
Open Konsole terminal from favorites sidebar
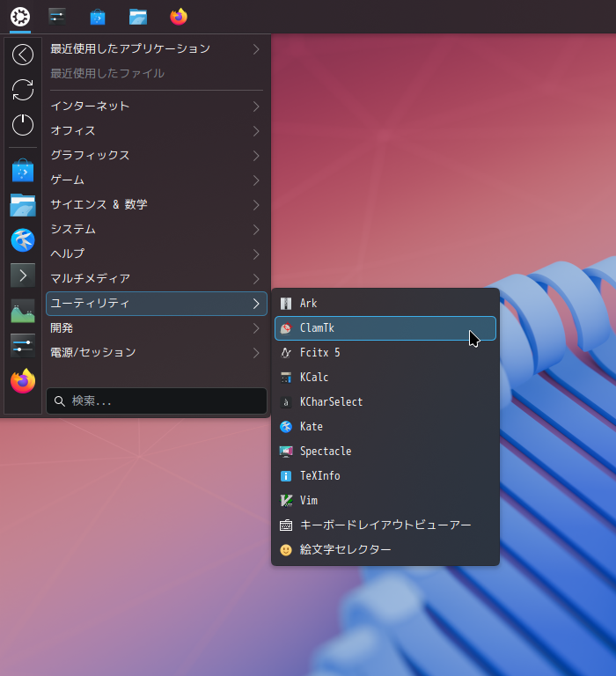(x=23, y=275)
